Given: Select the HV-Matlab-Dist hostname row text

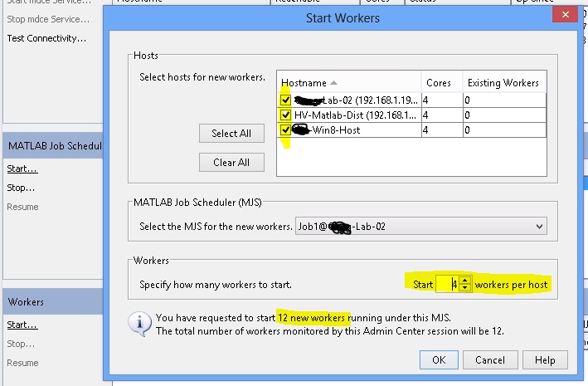Looking at the screenshot, I should (355, 115).
